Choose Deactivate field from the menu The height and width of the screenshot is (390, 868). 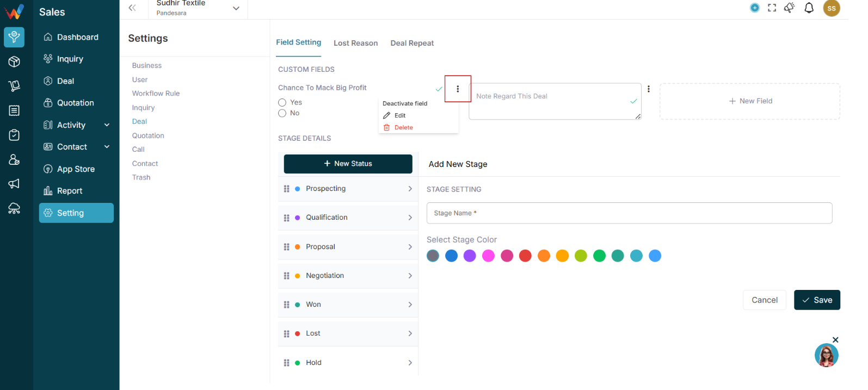point(405,103)
